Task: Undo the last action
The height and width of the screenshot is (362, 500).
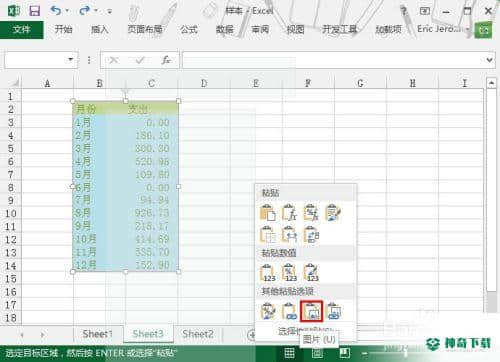Action: click(x=56, y=11)
